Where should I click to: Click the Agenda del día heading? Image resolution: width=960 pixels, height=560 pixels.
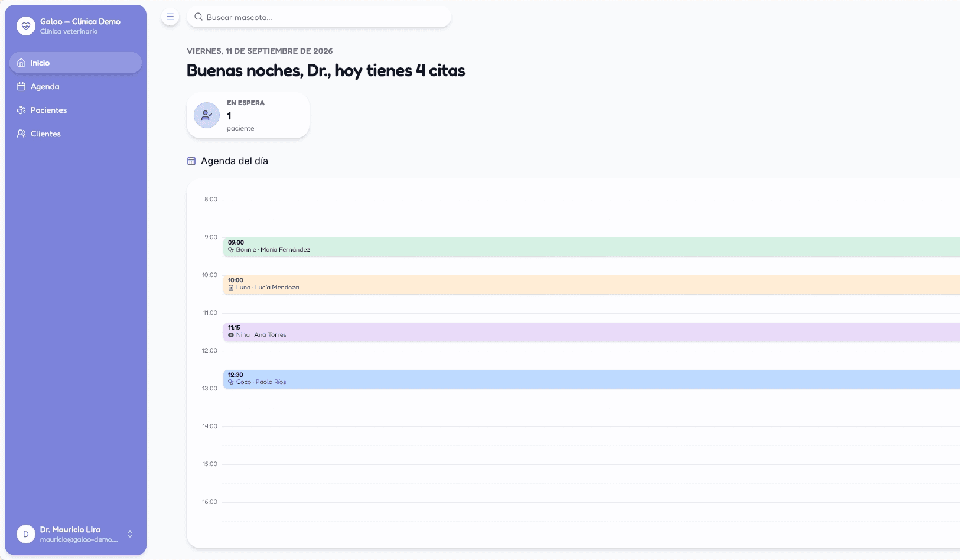pyautogui.click(x=235, y=161)
